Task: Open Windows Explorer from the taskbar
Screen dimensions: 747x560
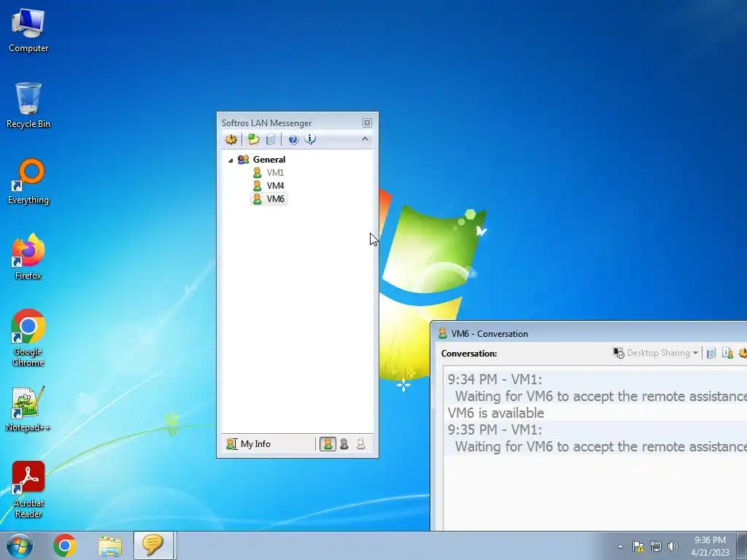Action: point(110,545)
